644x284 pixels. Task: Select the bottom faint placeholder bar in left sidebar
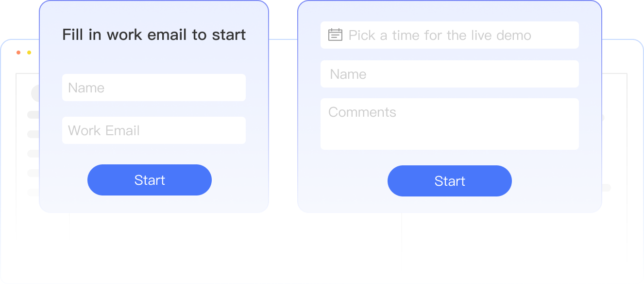click(x=33, y=193)
